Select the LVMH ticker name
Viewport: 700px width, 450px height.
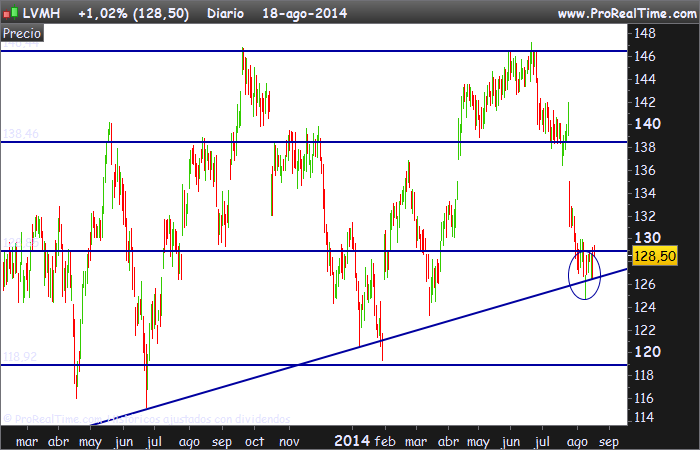41,13
